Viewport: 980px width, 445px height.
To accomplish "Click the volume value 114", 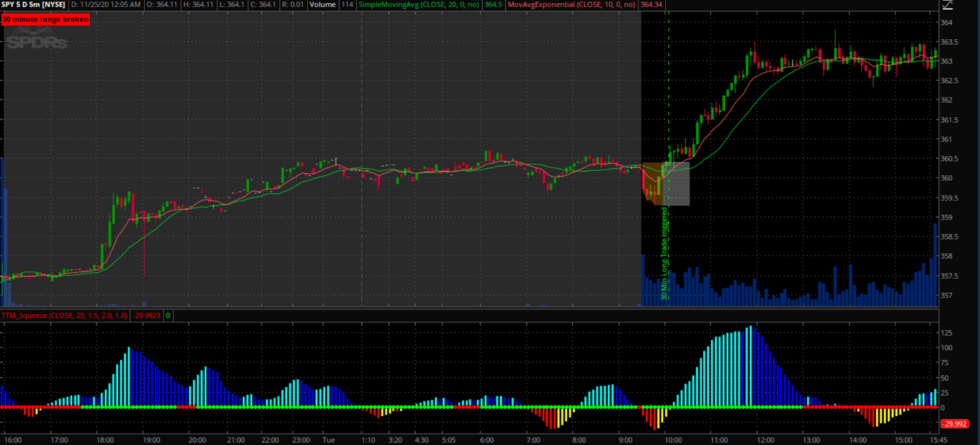I will tap(347, 4).
